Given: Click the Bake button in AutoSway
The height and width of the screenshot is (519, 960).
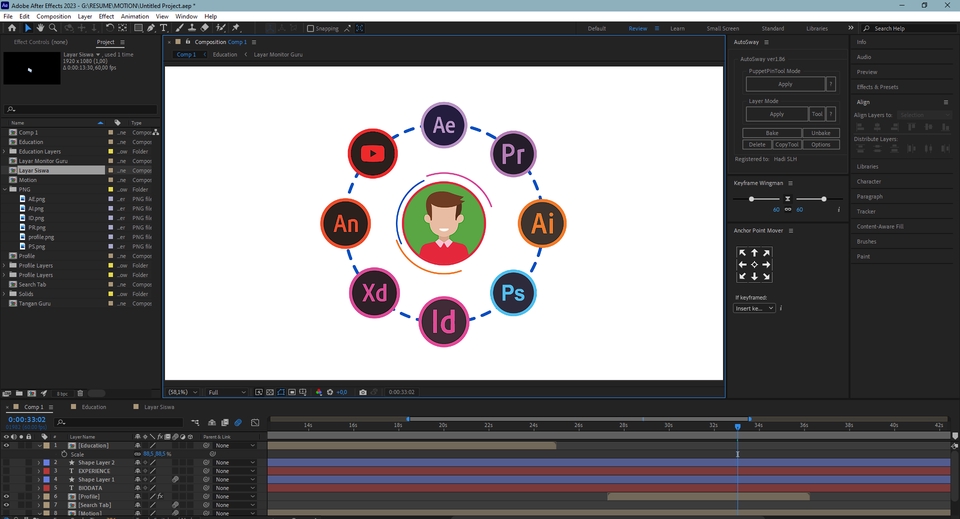Looking at the screenshot, I should pos(772,133).
